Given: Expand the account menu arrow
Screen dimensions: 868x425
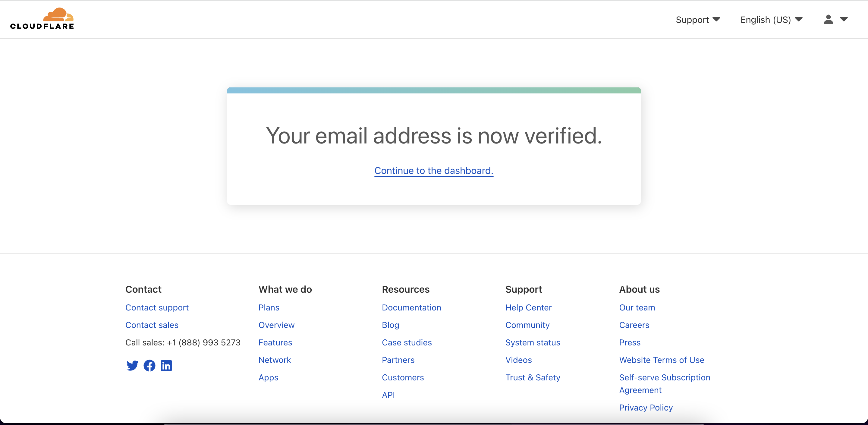Looking at the screenshot, I should pyautogui.click(x=844, y=20).
